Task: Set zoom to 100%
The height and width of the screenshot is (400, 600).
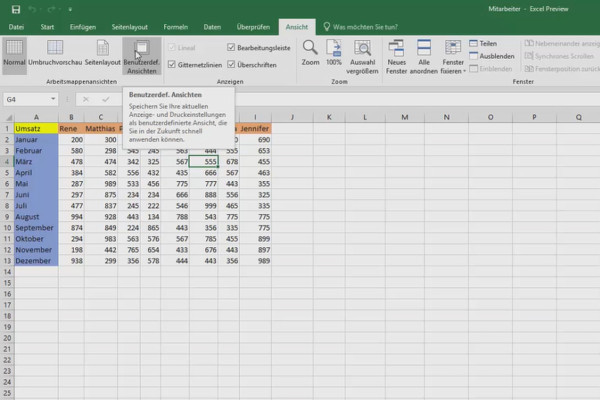Action: tap(334, 53)
